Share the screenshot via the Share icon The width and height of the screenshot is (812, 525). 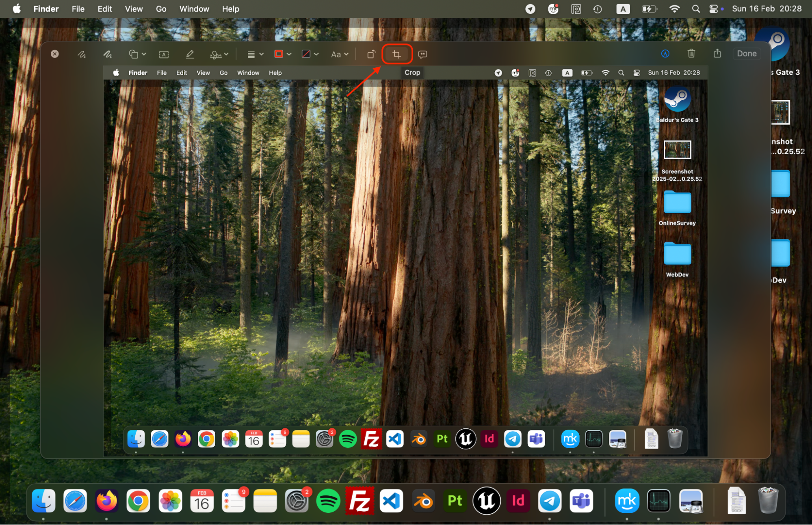pyautogui.click(x=717, y=53)
